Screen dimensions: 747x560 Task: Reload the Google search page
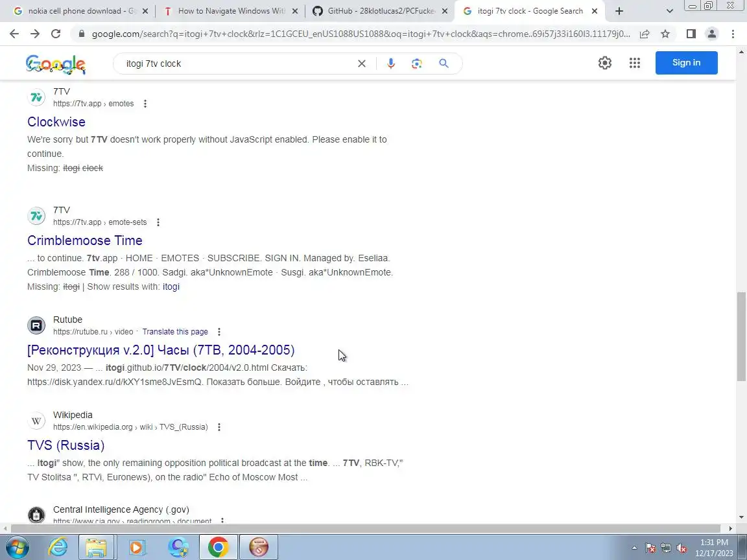click(x=56, y=34)
